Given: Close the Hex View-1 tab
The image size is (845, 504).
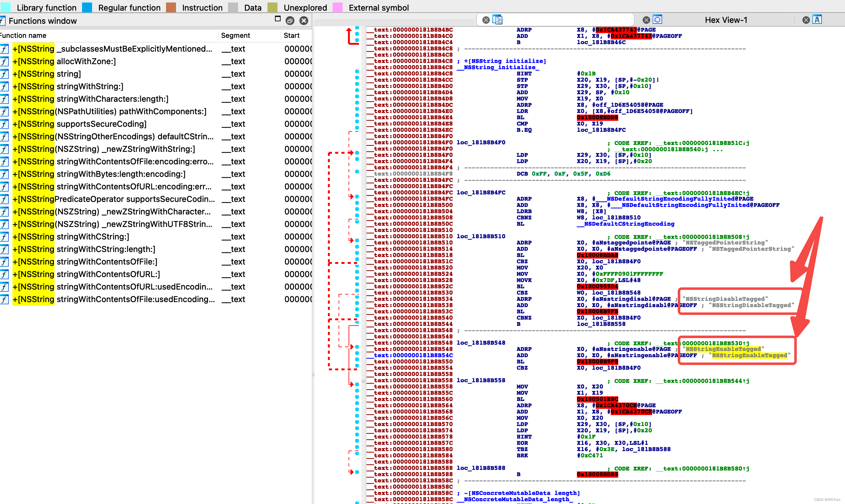Looking at the screenshot, I should (x=646, y=20).
